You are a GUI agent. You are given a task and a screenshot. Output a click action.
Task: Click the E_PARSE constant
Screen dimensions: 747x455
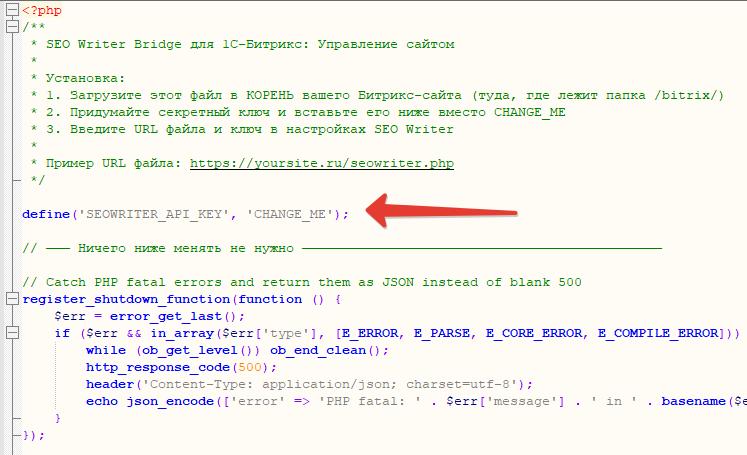click(x=442, y=333)
